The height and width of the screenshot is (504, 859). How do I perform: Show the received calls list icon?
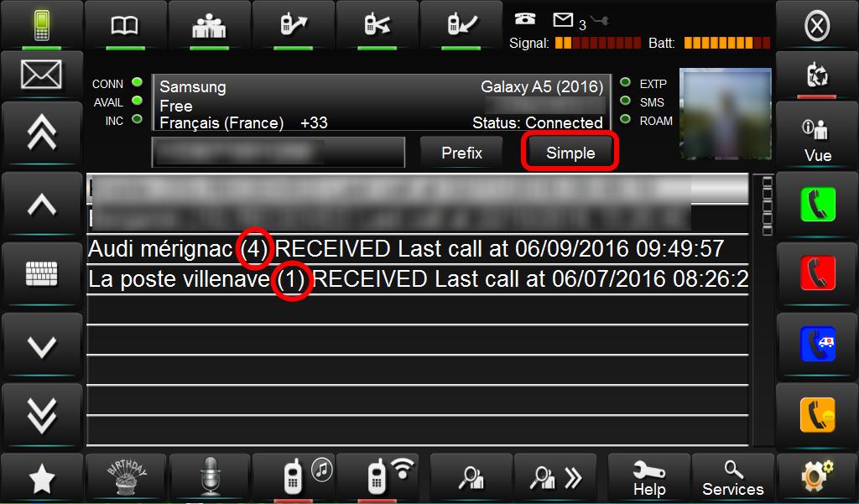click(x=461, y=25)
